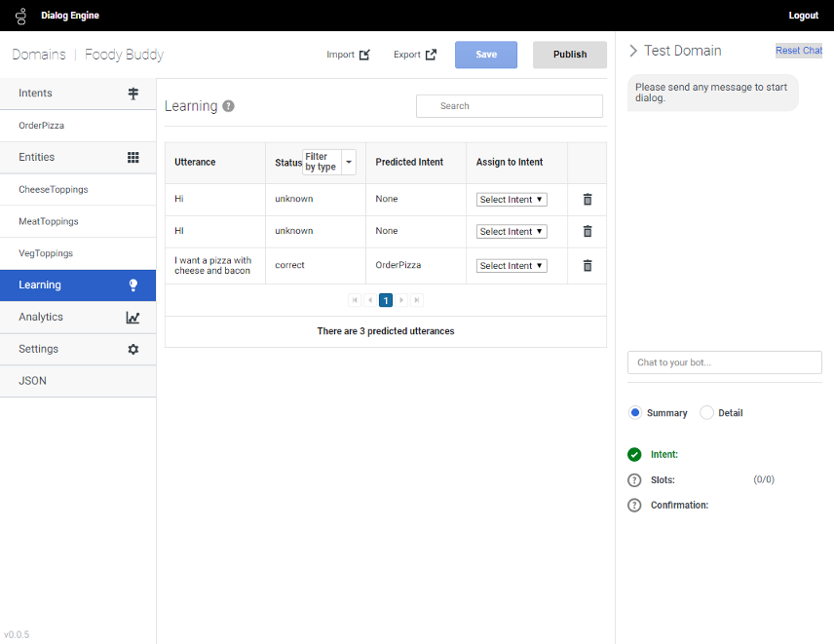This screenshot has height=644, width=834.
Task: Click the Reset Chat link
Action: (x=798, y=51)
